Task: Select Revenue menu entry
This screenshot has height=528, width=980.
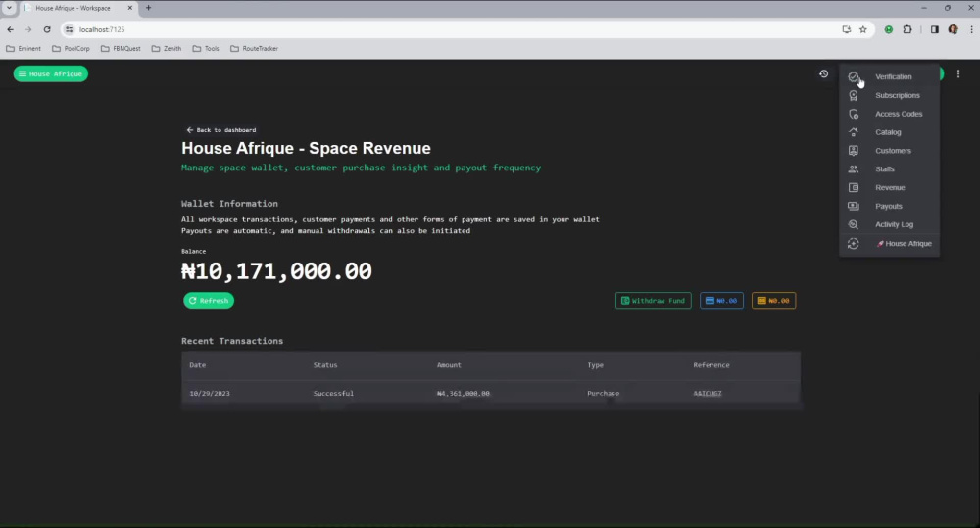Action: click(x=890, y=187)
